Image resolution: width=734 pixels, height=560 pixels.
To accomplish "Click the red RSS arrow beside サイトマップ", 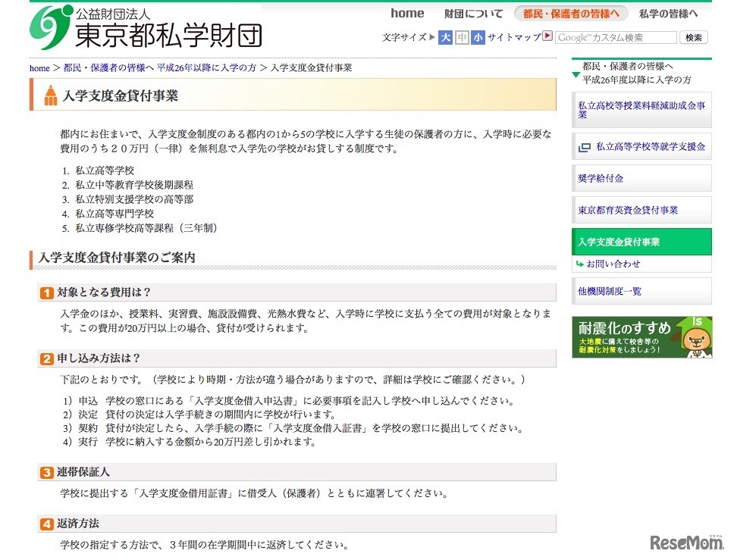I will click(x=547, y=36).
